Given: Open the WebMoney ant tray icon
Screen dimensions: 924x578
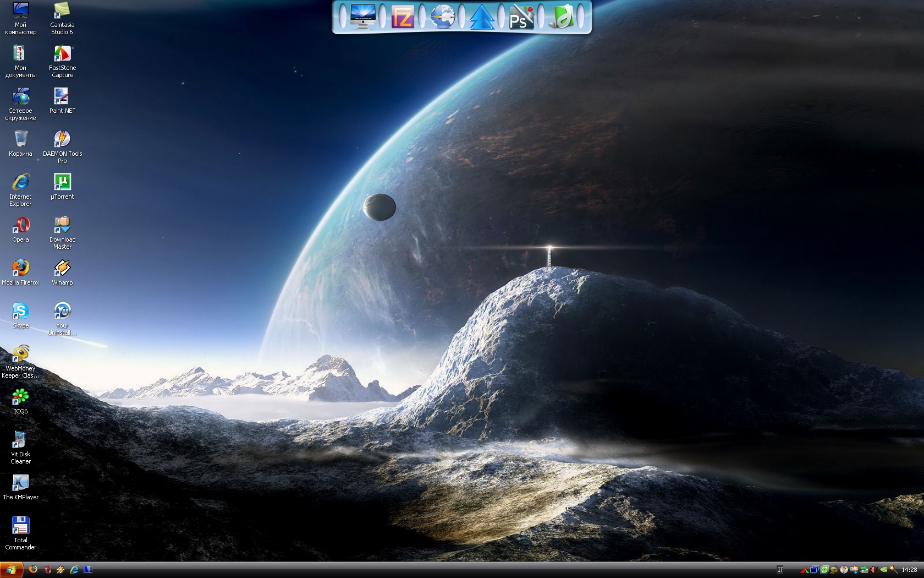Looking at the screenshot, I should point(834,570).
